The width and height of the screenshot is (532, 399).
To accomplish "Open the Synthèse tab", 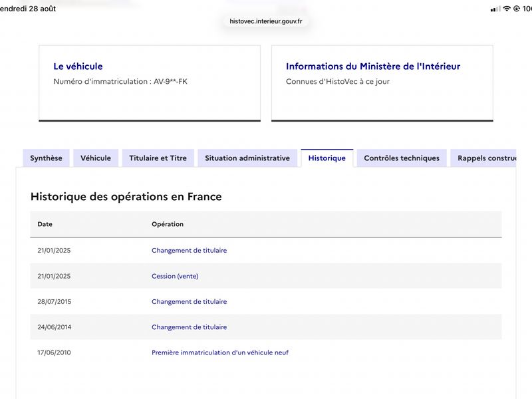I will 46,158.
